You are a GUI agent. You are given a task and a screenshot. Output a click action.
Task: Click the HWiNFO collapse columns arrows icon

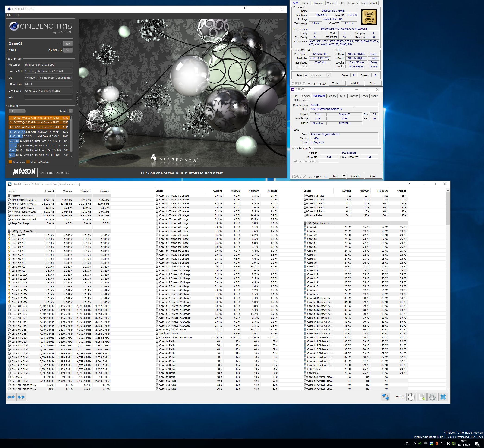[21, 397]
